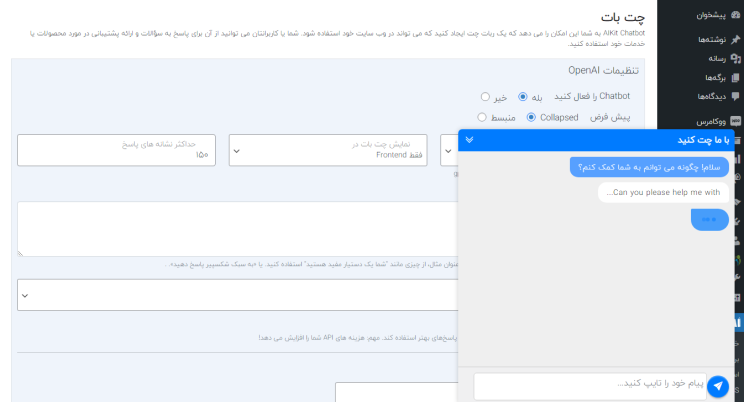744x402 pixels.
Task: Collapse the chat widget using header chevron
Action: point(469,140)
